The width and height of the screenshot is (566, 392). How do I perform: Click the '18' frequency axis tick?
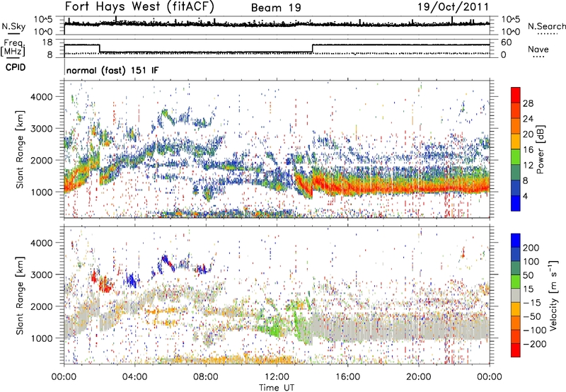click(x=47, y=42)
